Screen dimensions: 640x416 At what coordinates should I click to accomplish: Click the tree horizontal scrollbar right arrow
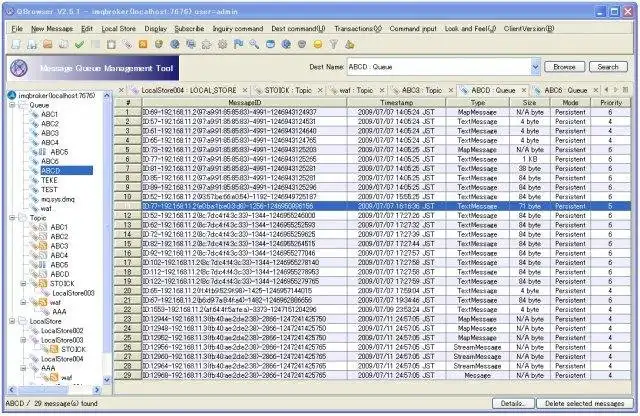97,390
